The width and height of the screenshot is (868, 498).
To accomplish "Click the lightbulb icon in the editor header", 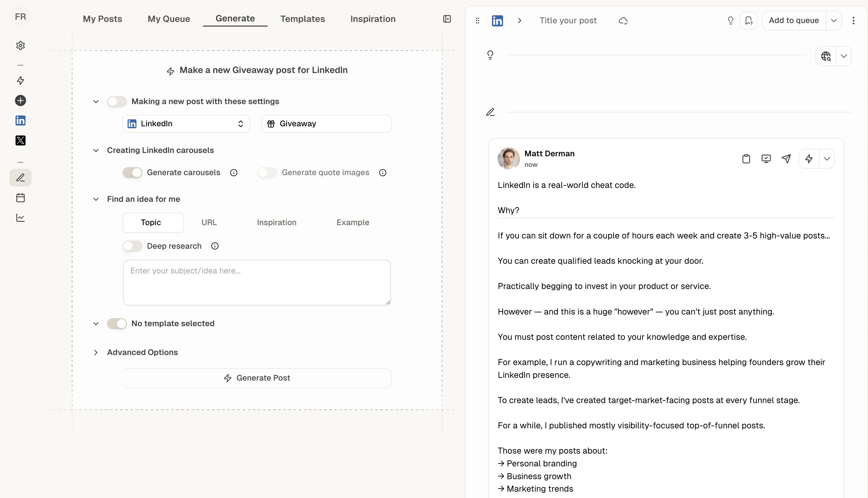I will (731, 21).
